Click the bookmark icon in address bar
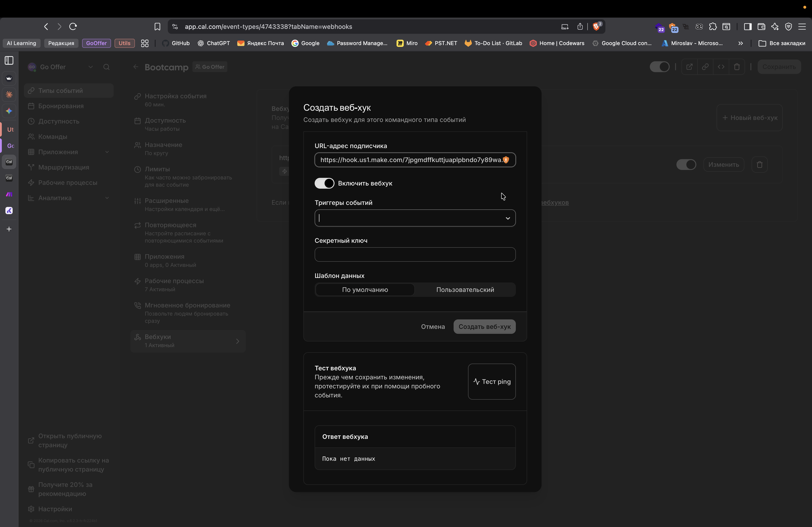 point(157,27)
